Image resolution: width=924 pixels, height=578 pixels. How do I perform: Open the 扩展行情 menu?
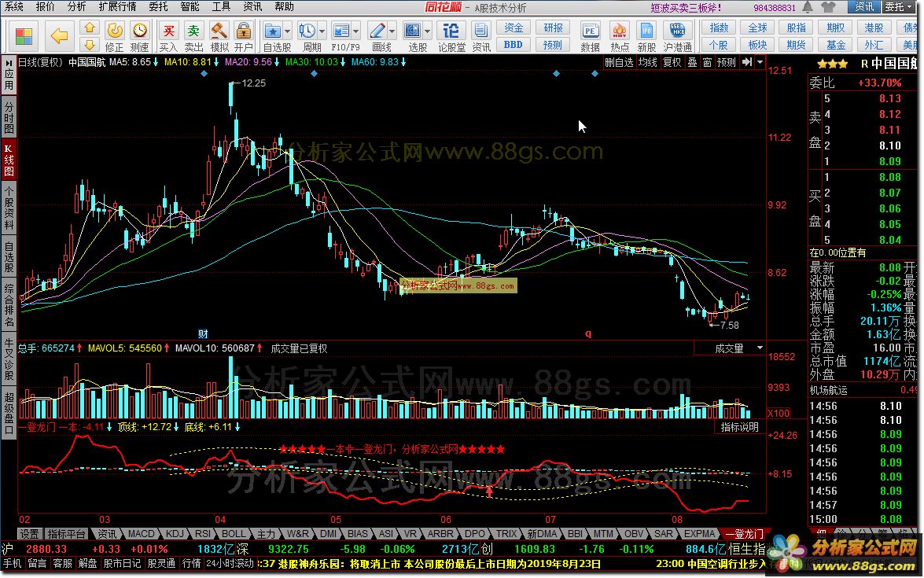117,6
